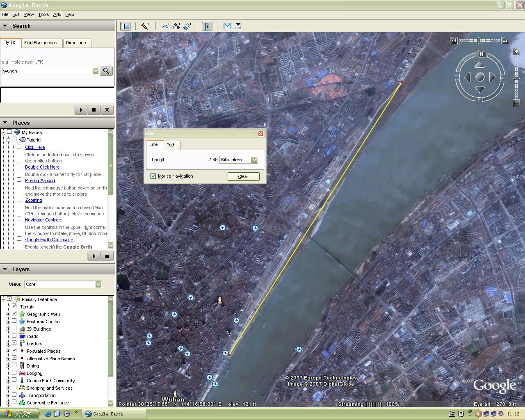Click the zoom slider handle
Image resolution: width=525 pixels, height=420 pixels.
click(516, 77)
